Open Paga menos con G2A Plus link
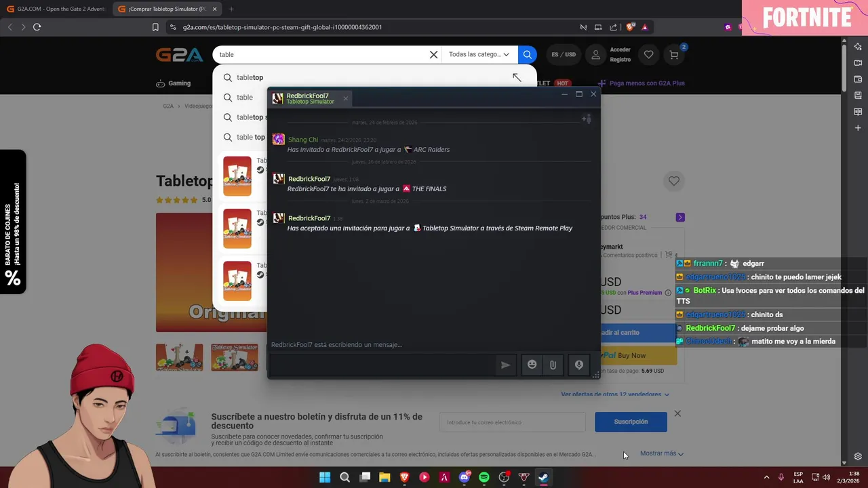868x488 pixels. (x=642, y=83)
